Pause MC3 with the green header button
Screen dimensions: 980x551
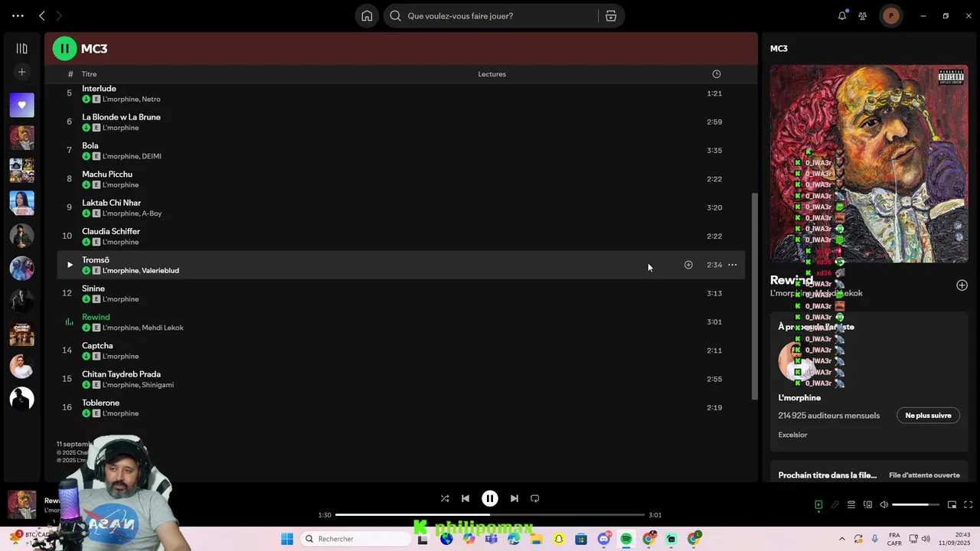(64, 48)
